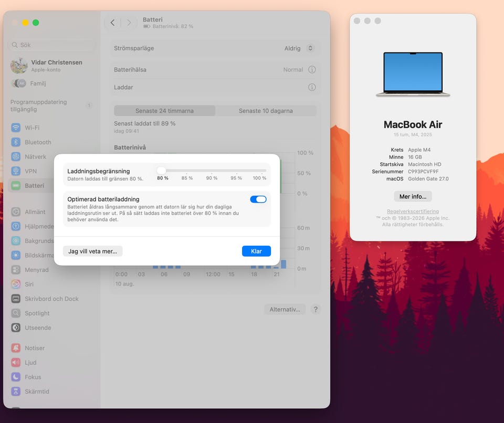Click the MacBook Air laptop image

tap(413, 74)
